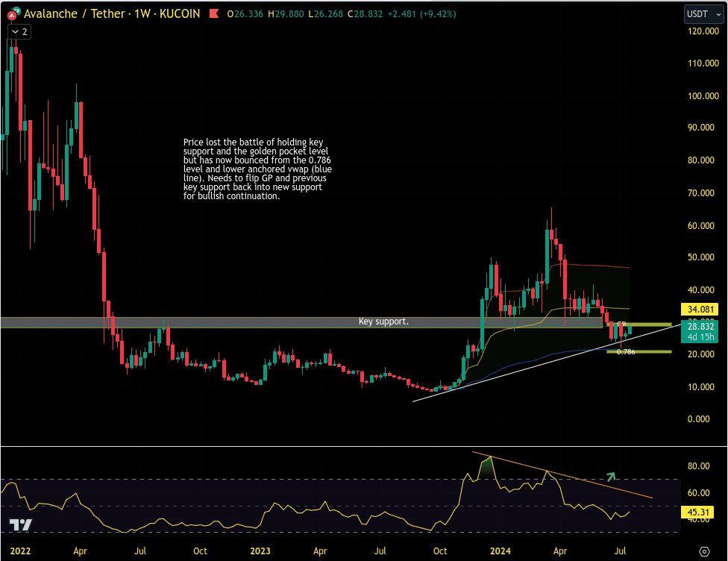Click the current price label 28.832
This screenshot has height=561, width=728.
700,327
